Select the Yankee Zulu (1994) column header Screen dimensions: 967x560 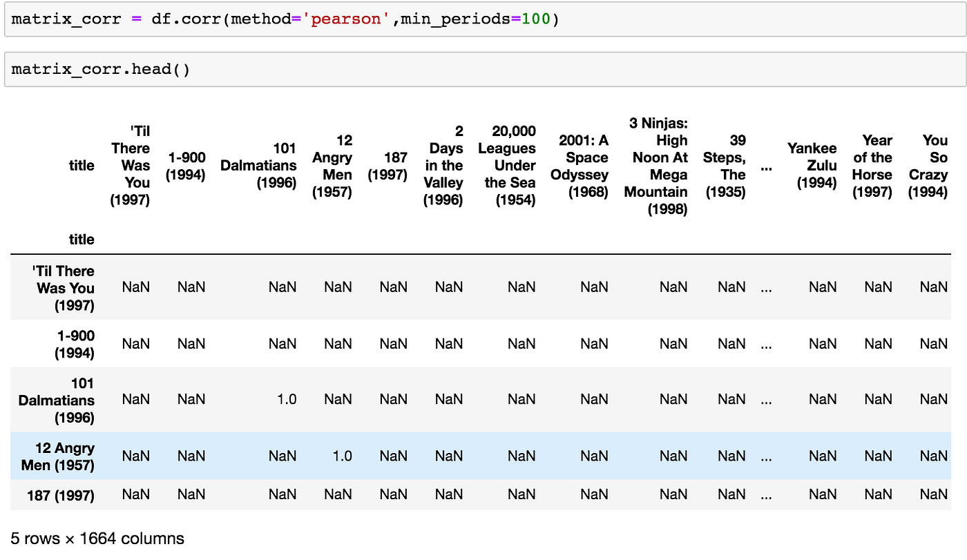812,166
